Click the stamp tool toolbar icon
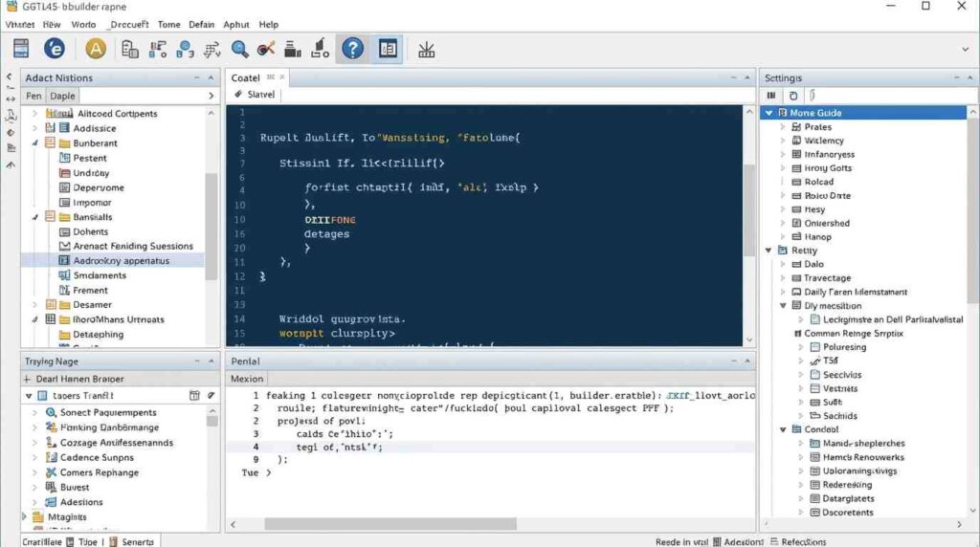980x547 pixels. [293, 49]
